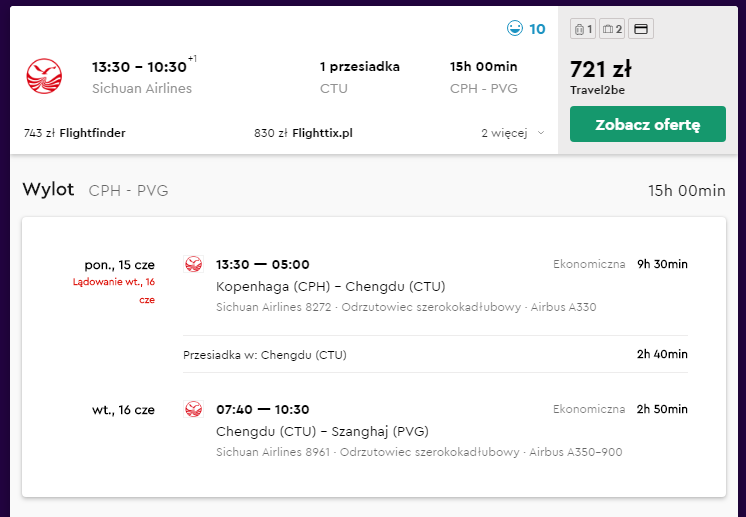The image size is (746, 517).
Task: Click airline logo beside Chengdu–Szanghaj flight
Action: (x=194, y=409)
